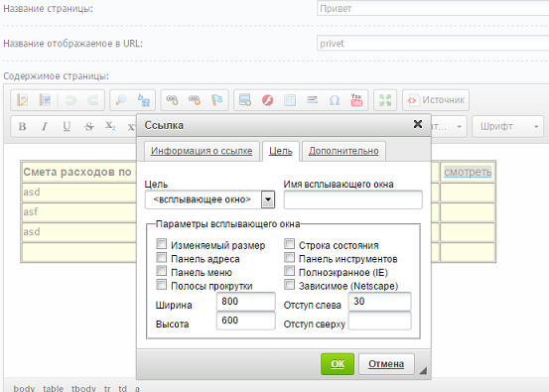Enable the Панель меню checkbox
This screenshot has height=392, width=549.
click(161, 271)
